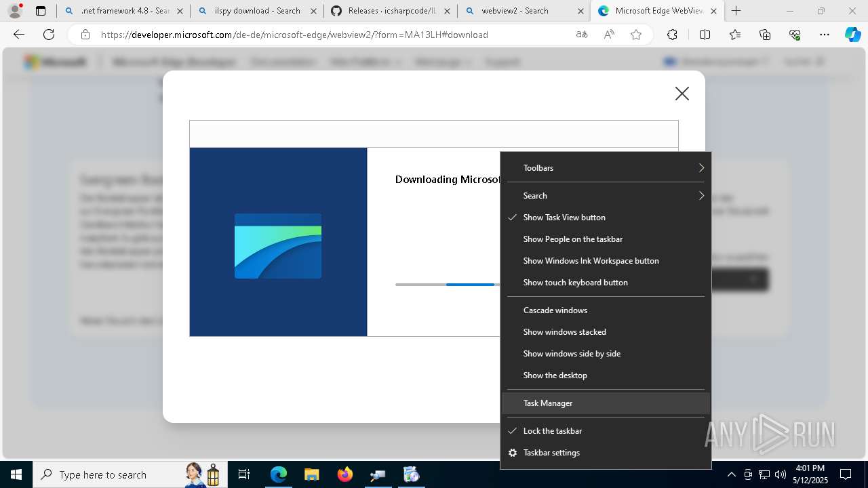868x488 pixels.
Task: Open Task Manager from context menu
Action: pos(606,403)
